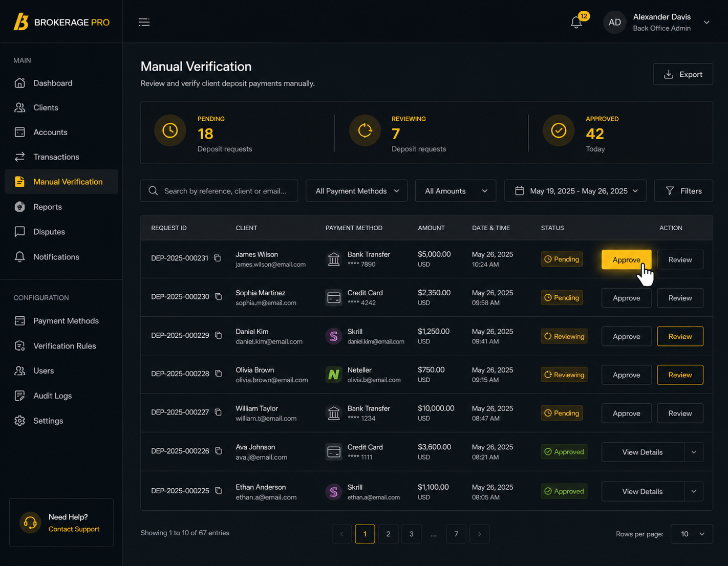
Task: Review Daniel Kim's deposit request
Action: click(680, 336)
